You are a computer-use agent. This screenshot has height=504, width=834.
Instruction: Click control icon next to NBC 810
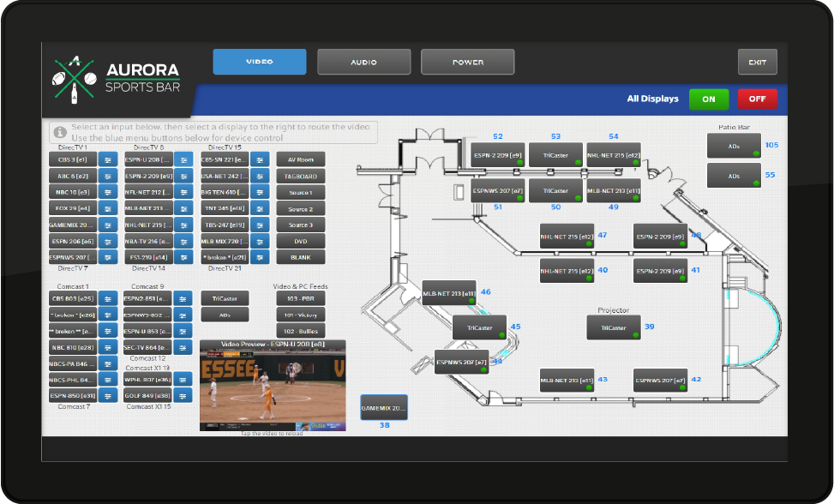[108, 347]
